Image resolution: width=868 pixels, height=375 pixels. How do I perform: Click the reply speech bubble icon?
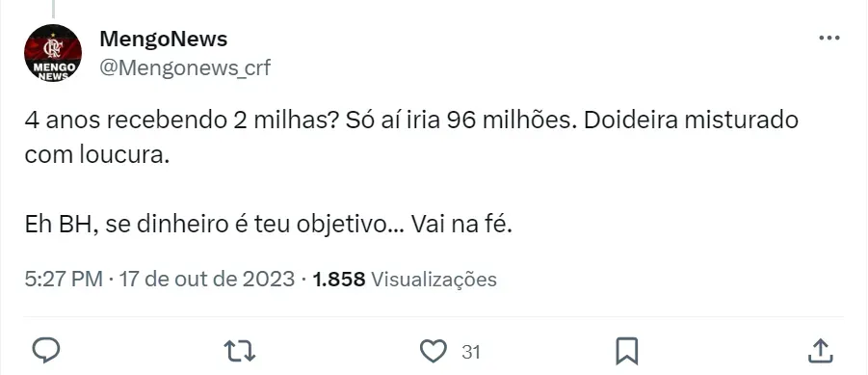[x=46, y=350]
